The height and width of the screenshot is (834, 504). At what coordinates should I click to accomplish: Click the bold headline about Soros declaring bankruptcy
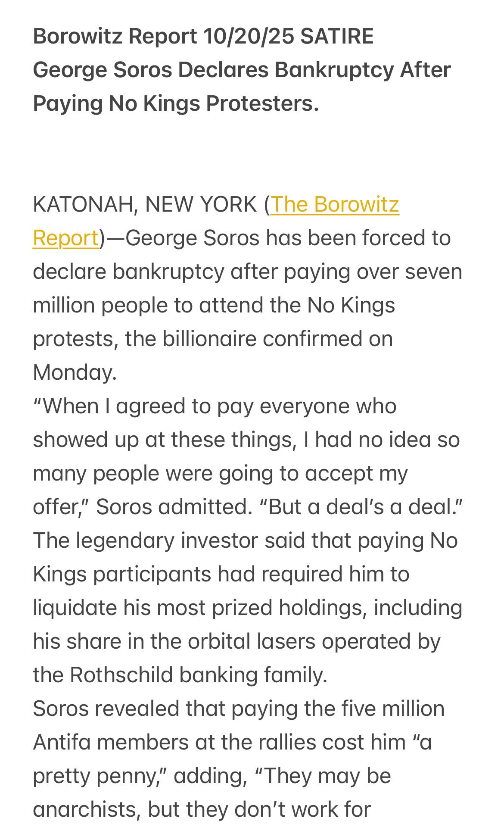tap(241, 70)
